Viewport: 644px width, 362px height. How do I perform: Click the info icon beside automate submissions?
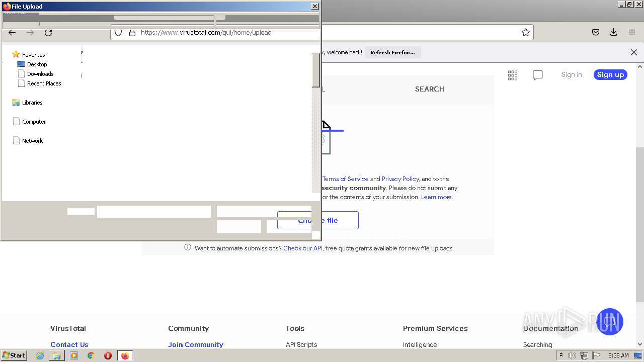188,247
